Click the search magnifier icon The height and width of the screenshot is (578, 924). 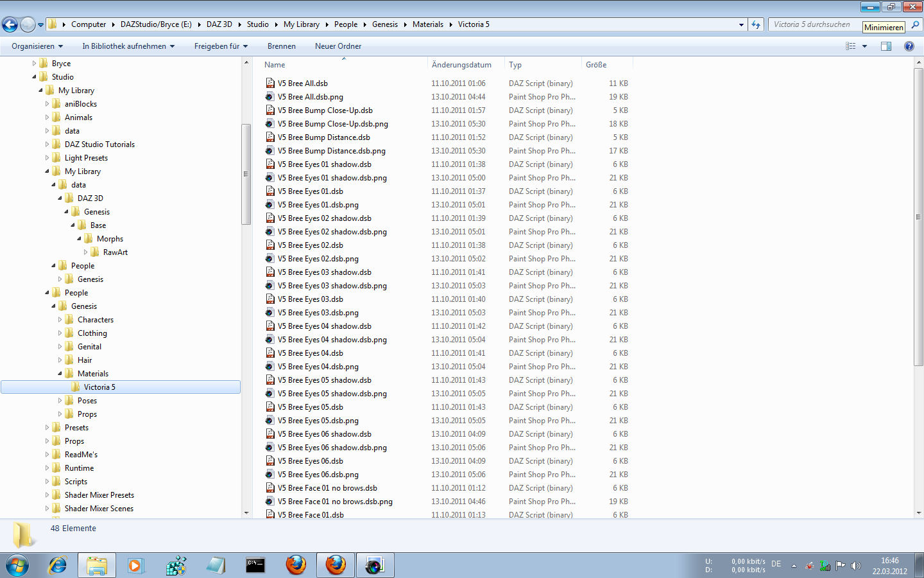pos(916,24)
